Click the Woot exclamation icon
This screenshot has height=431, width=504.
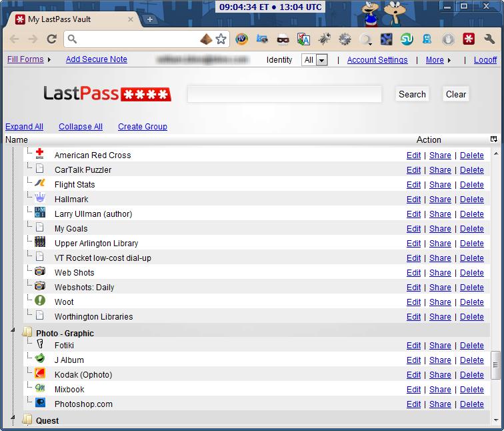pos(40,300)
